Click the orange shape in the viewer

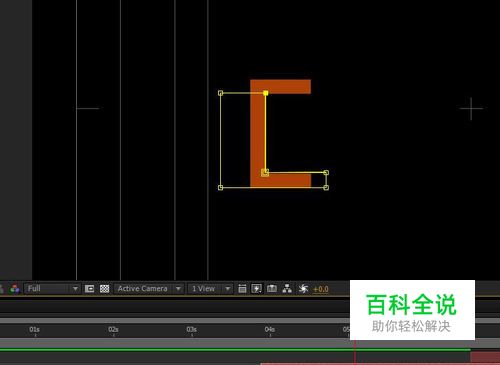click(x=258, y=133)
